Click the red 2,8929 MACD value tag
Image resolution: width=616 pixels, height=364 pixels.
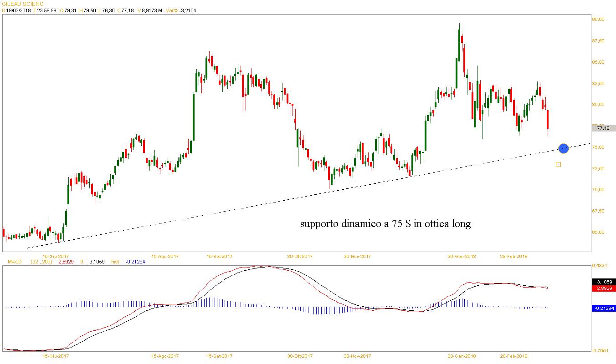click(603, 288)
